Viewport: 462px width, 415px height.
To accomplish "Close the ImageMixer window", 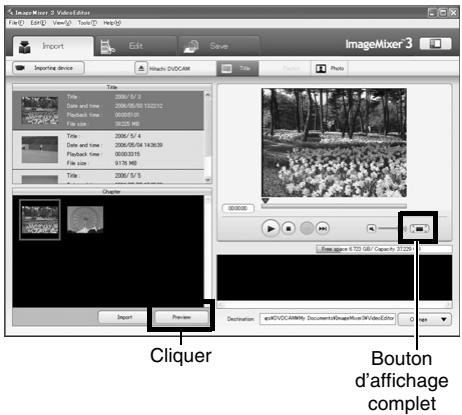I will pos(453,13).
